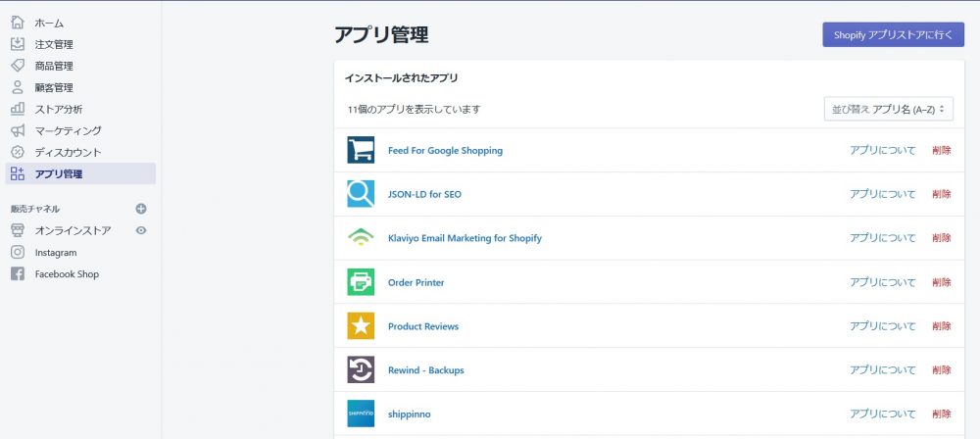Viewport: 980px width, 439px height.
Task: Click 削除 for Order Printer
Action: 941,282
